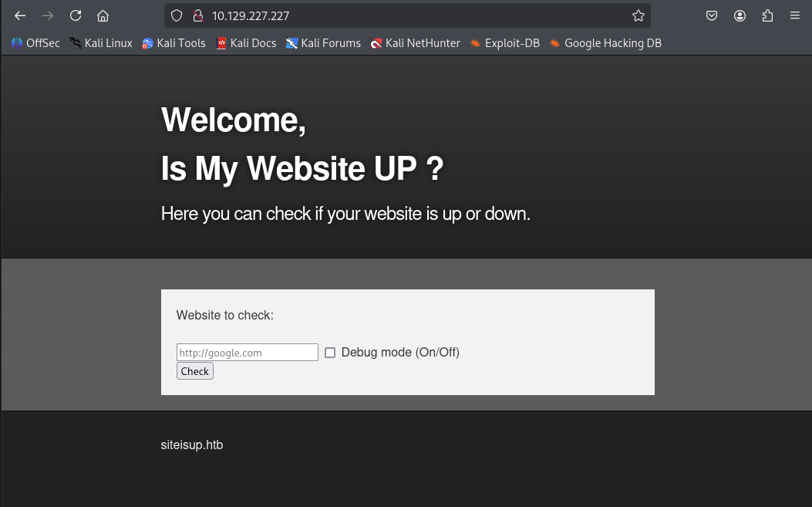
Task: Reload the current page
Action: click(76, 15)
